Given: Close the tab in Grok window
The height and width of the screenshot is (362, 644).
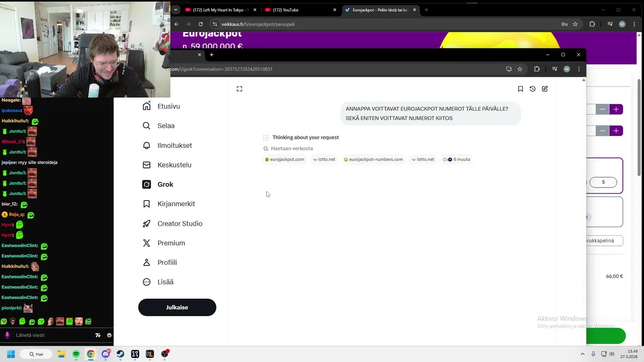Looking at the screenshot, I should 199,54.
